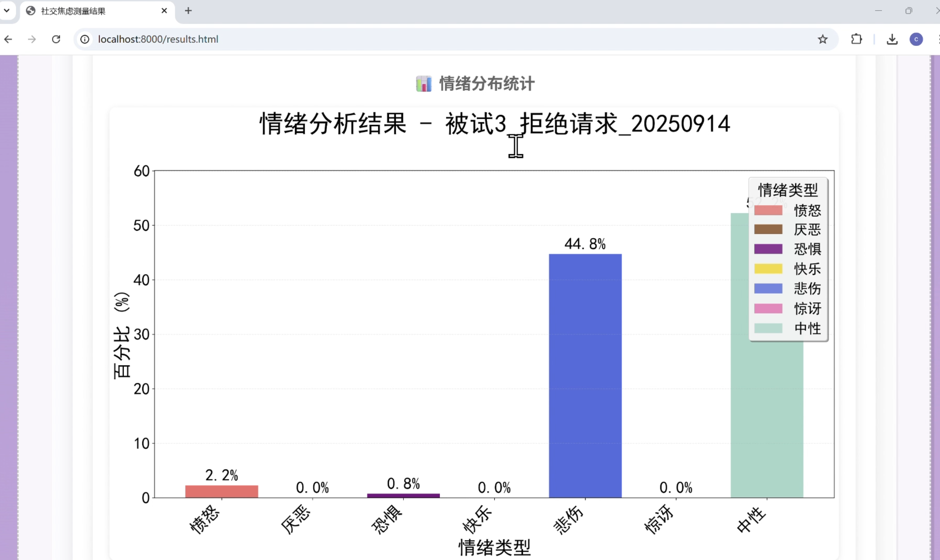Click the 中性 green legend swatch
This screenshot has width=940, height=560.
coord(769,328)
